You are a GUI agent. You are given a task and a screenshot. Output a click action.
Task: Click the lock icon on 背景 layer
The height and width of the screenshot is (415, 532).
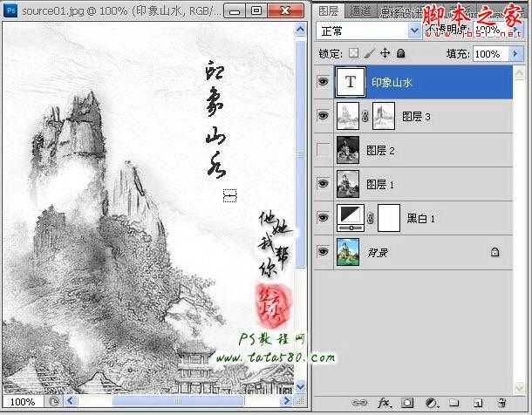(494, 252)
